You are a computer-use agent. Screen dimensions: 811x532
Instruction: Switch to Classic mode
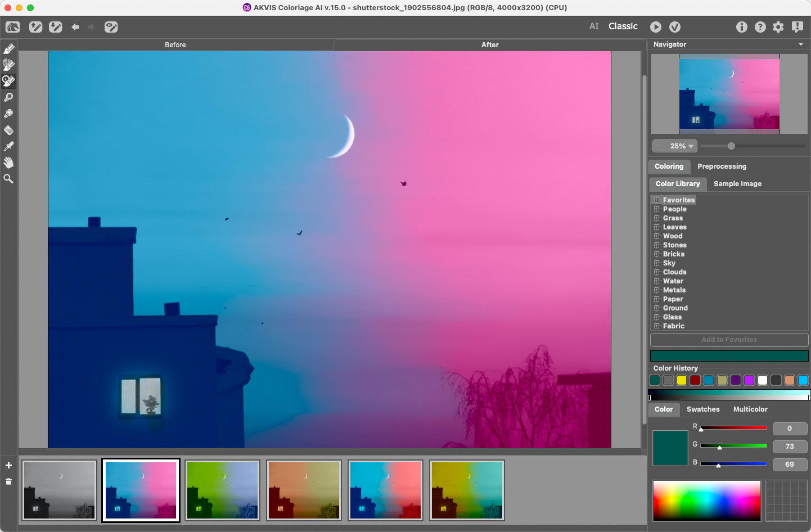(623, 26)
